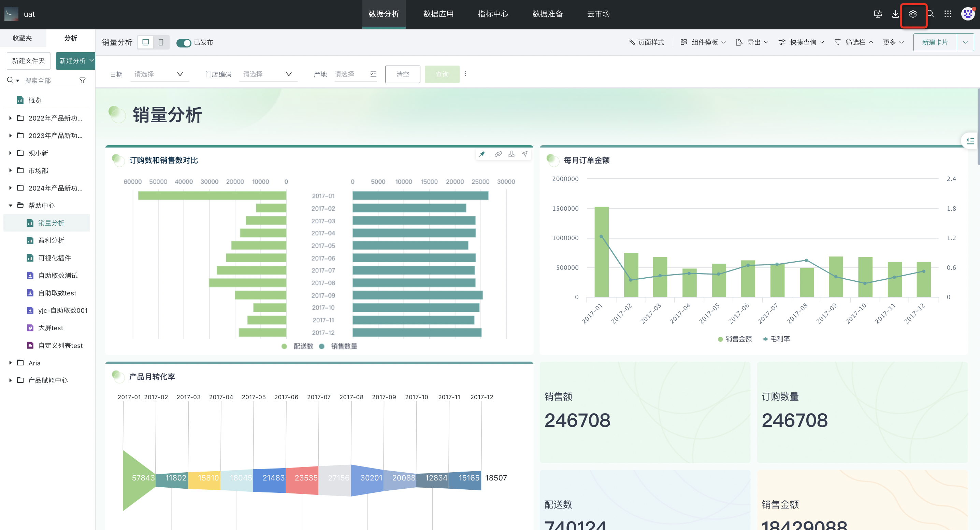Click the 订购数量 metric card

[x=862, y=412]
